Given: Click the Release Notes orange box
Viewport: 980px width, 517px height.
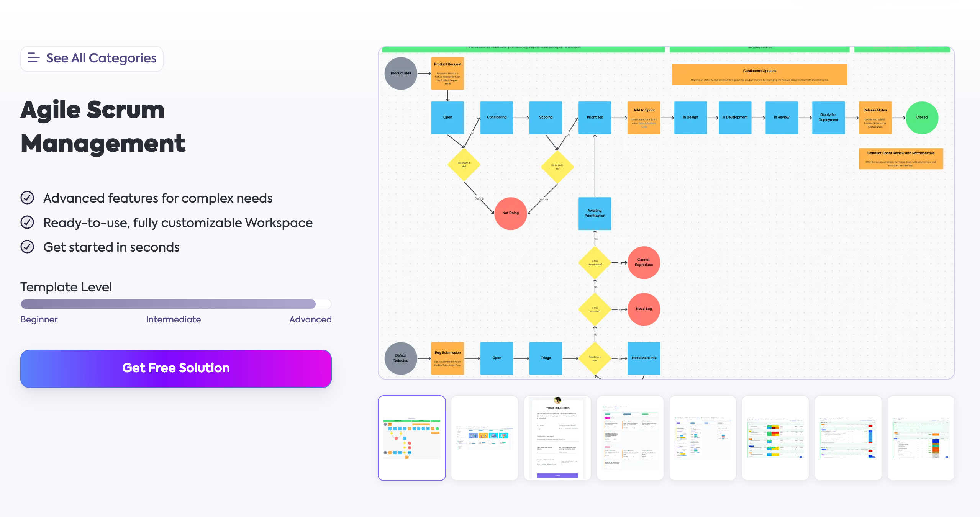Looking at the screenshot, I should 875,118.
